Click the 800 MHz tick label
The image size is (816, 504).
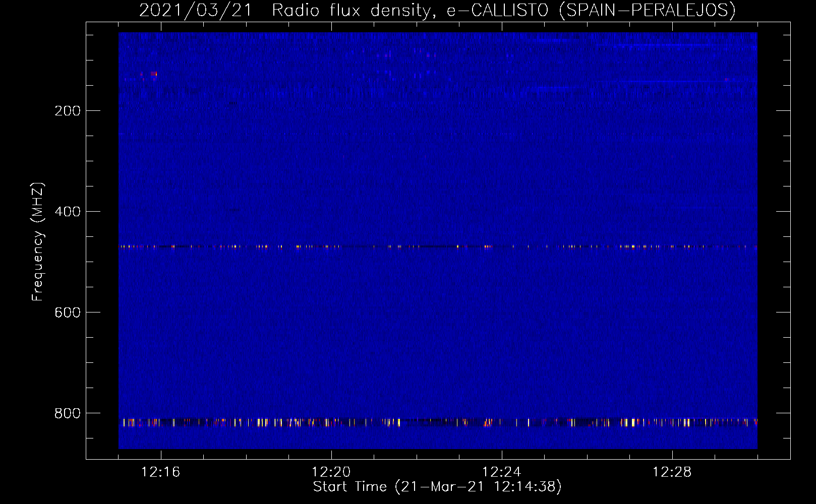coord(68,413)
